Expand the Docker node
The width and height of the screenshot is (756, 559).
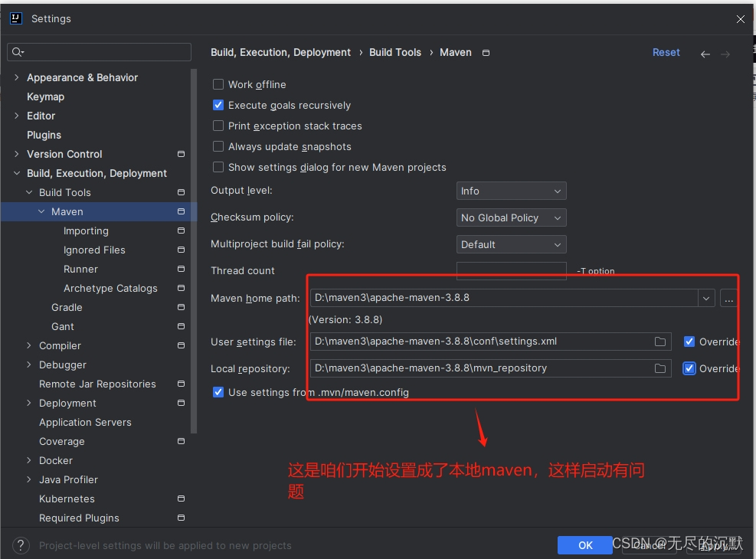click(29, 460)
